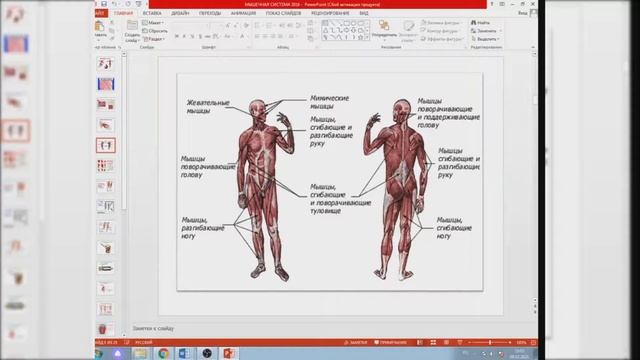Switch to Slide Sorter view icon

click(x=433, y=342)
